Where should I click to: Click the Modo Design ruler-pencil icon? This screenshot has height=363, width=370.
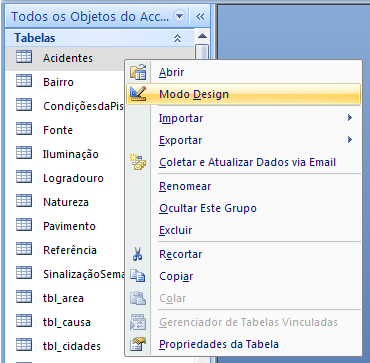pos(138,94)
